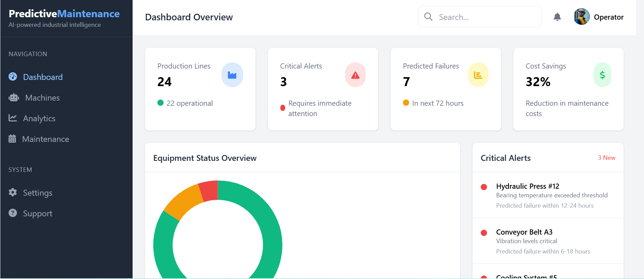The image size is (644, 279).
Task: Click the Dashboard Overview heading
Action: 189,17
